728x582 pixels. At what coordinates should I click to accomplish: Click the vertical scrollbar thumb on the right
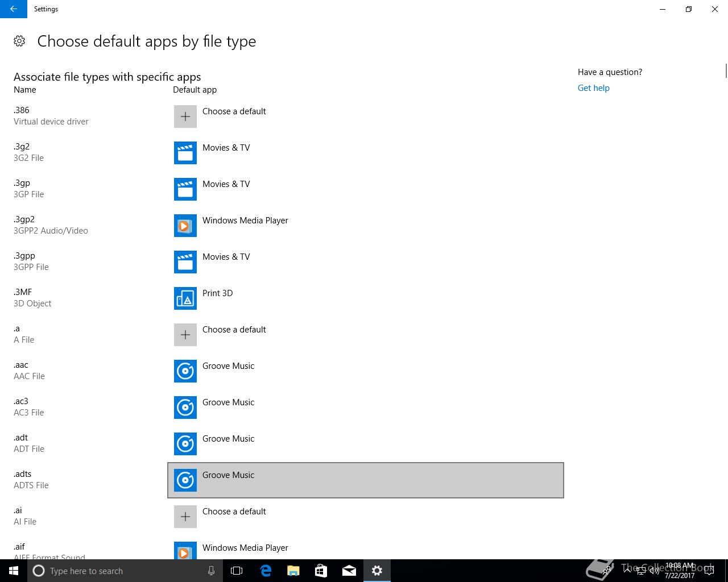click(x=726, y=71)
